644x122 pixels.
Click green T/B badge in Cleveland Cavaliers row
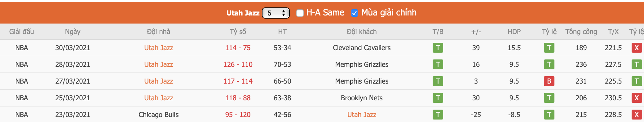[438, 48]
